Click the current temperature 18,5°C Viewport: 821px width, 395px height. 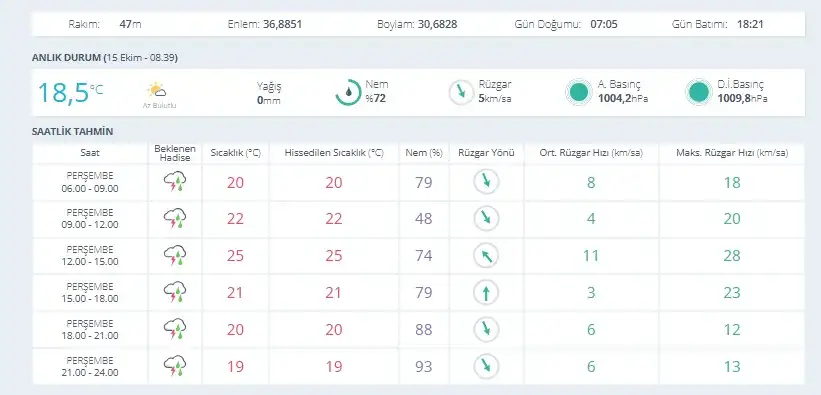(x=70, y=93)
